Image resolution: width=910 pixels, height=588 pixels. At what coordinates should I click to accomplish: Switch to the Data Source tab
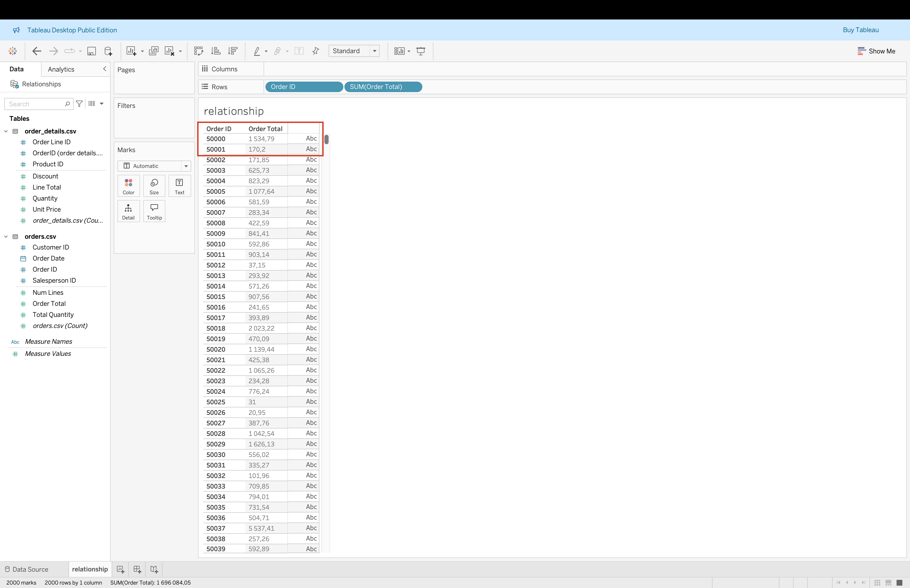pyautogui.click(x=27, y=569)
